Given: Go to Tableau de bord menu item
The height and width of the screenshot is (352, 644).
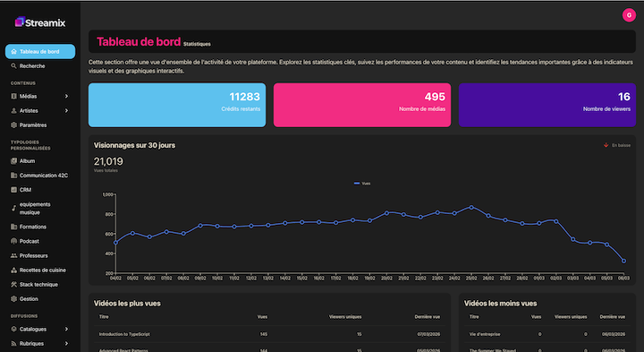Looking at the screenshot, I should (40, 51).
